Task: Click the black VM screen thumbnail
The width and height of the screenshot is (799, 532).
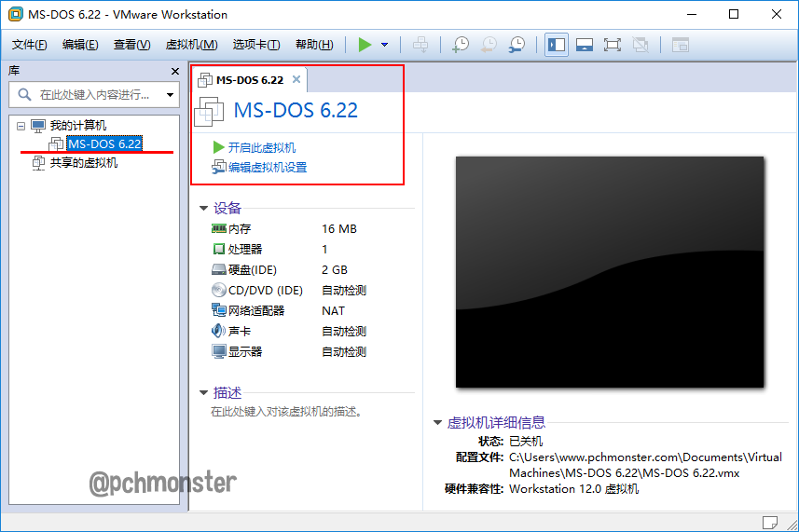Action: 610,272
